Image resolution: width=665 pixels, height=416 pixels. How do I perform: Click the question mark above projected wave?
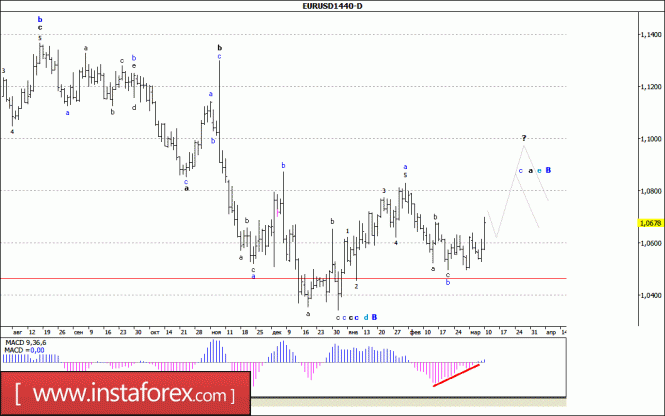(524, 138)
